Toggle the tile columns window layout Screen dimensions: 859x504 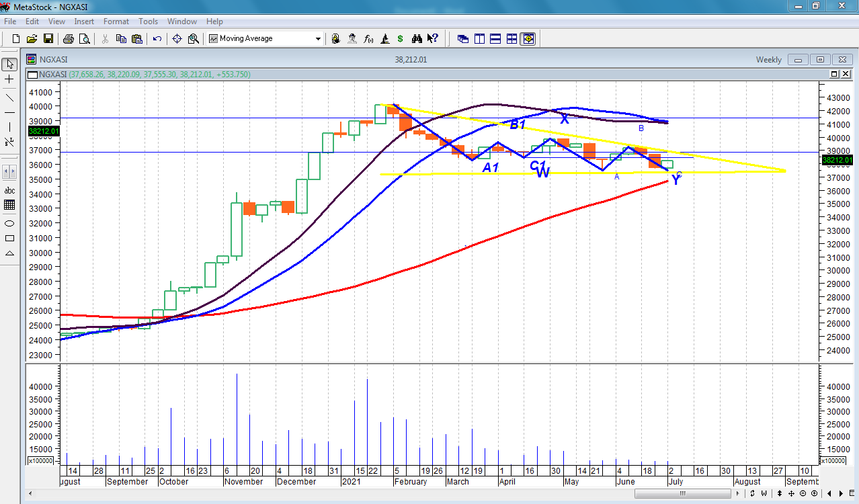(479, 39)
